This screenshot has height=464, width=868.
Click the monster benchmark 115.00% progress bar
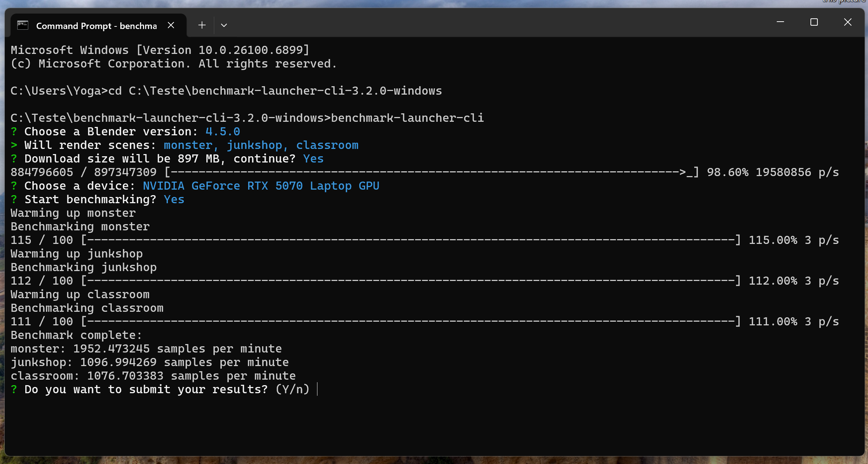click(x=410, y=240)
